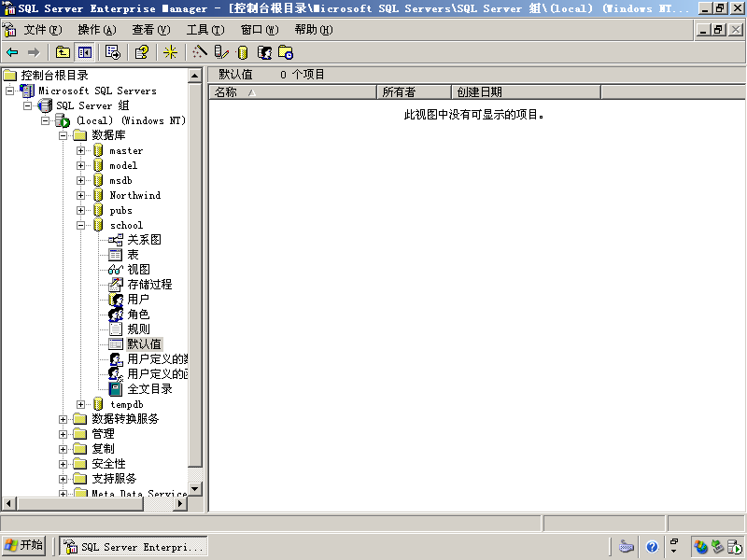Viewport: 747px width, 560px height.
Task: Click the Export List toolbar icon
Action: (113, 52)
